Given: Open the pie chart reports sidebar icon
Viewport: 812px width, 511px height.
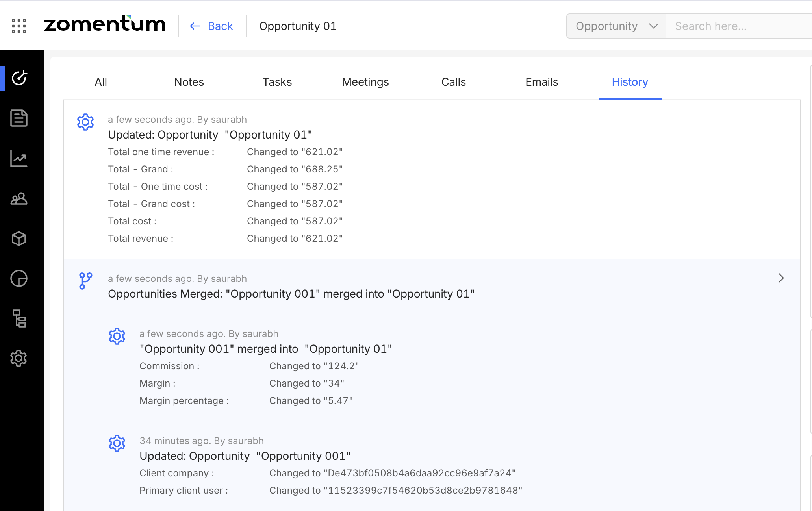Looking at the screenshot, I should (x=19, y=279).
